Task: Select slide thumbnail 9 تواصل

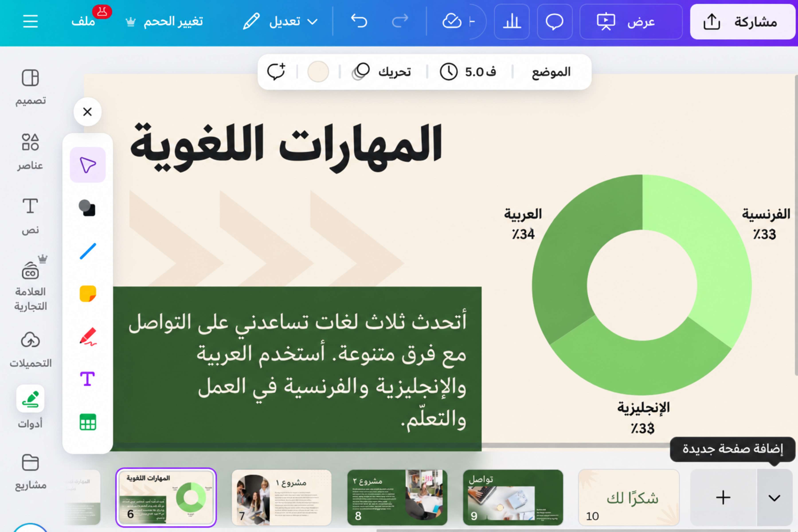Action: (513, 497)
